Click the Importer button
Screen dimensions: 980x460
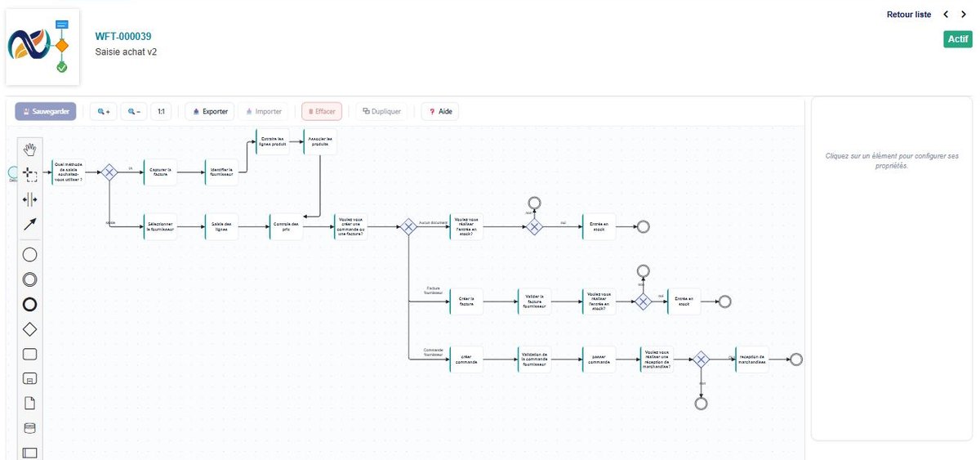(263, 111)
